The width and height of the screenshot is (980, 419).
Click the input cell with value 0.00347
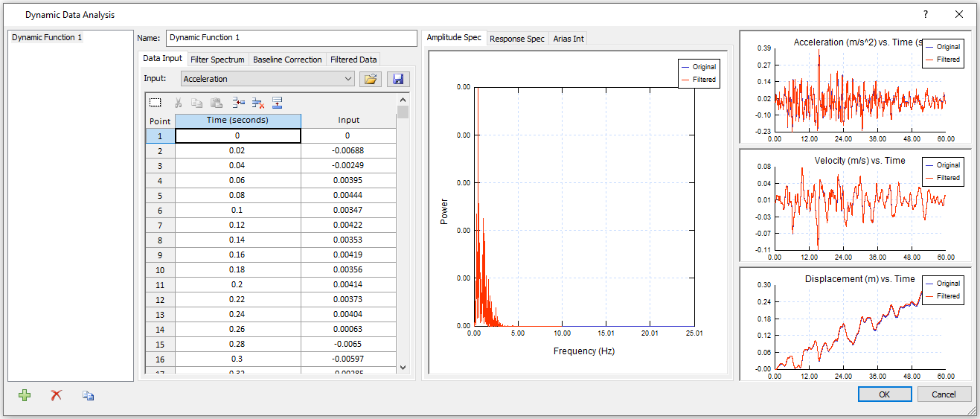[x=349, y=210]
